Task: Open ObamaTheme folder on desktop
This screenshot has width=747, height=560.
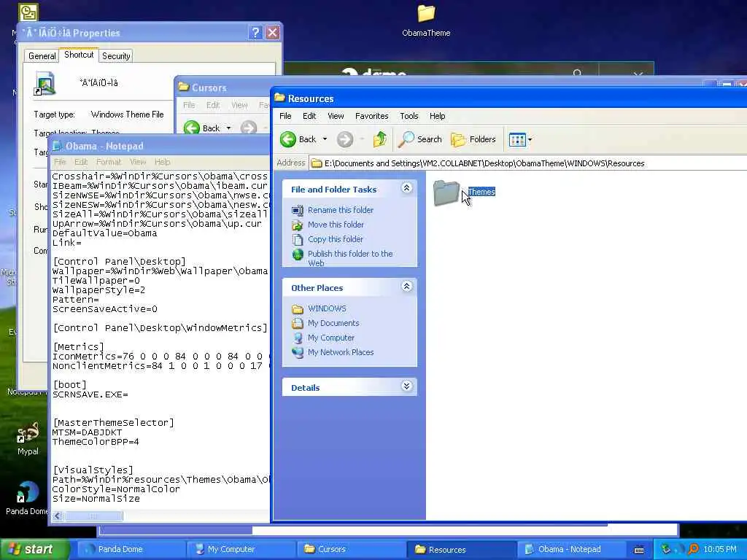Action: click(x=426, y=20)
